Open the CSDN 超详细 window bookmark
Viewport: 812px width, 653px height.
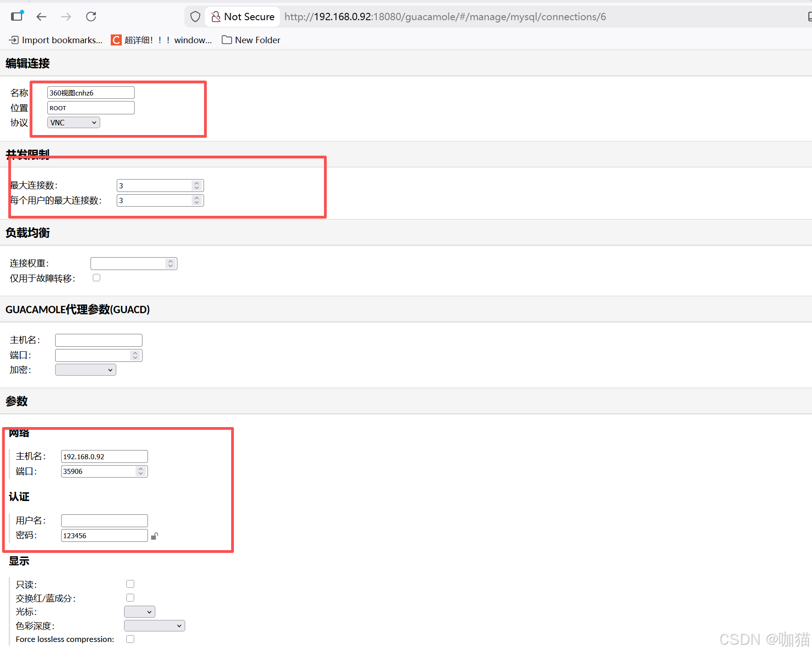point(161,40)
